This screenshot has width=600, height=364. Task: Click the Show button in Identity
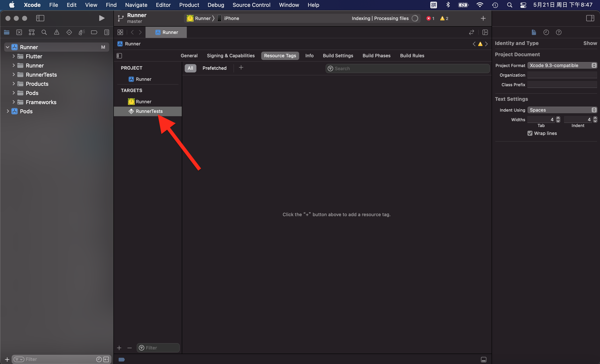[590, 43]
